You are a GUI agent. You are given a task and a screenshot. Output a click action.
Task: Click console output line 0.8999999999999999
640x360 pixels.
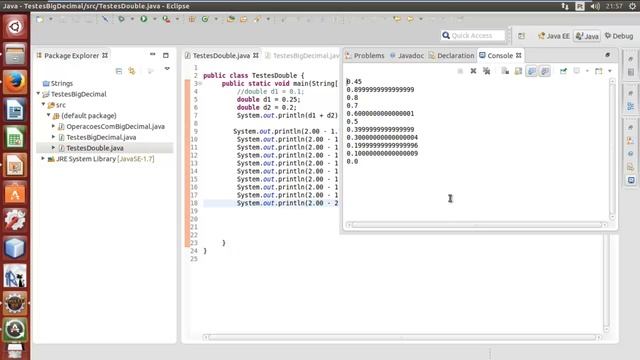[x=380, y=89]
